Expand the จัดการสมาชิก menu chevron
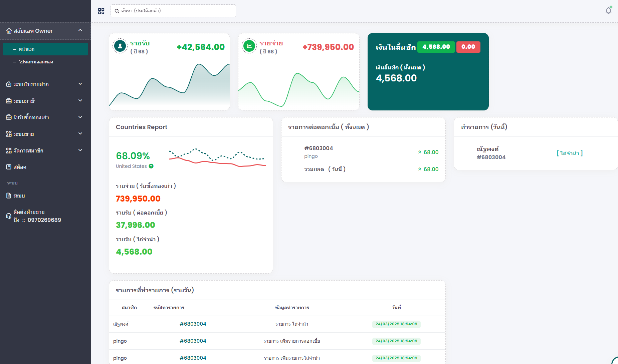The height and width of the screenshot is (364, 618). pyautogui.click(x=80, y=150)
